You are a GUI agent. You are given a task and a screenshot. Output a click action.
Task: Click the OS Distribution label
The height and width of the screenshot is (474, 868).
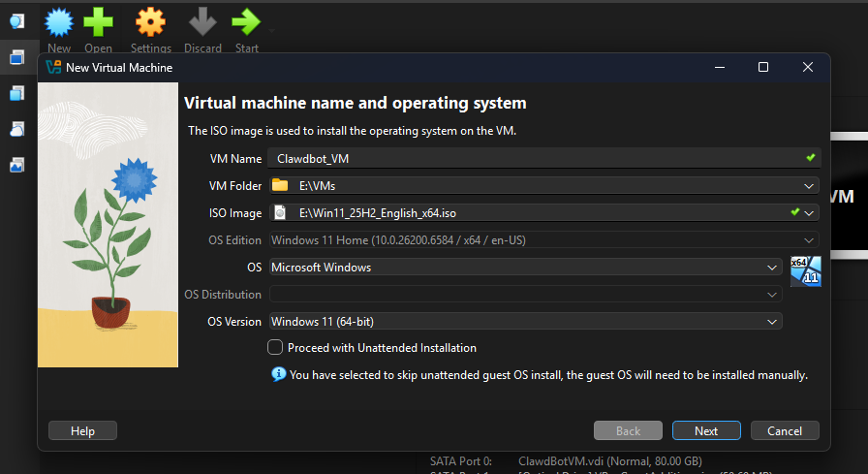(223, 295)
